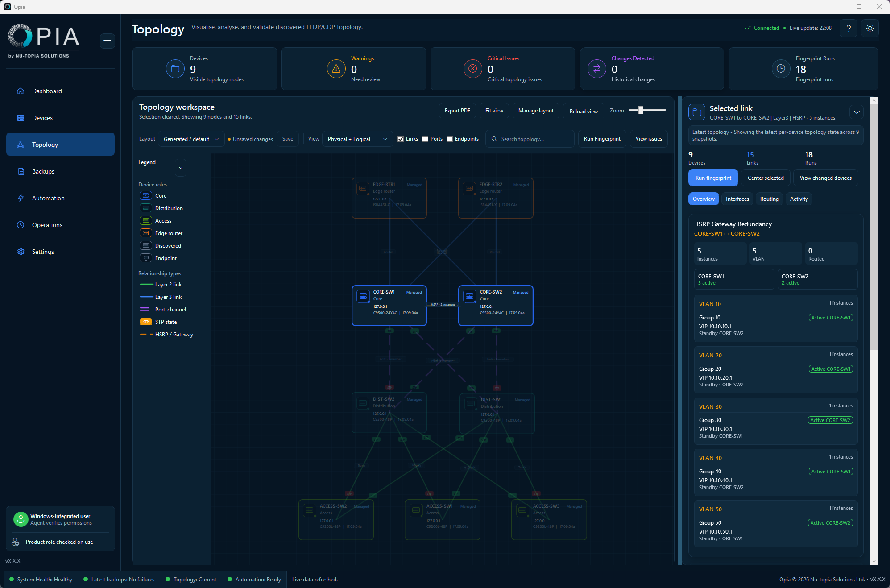Click the CORE-SW2 node device icon

(470, 296)
